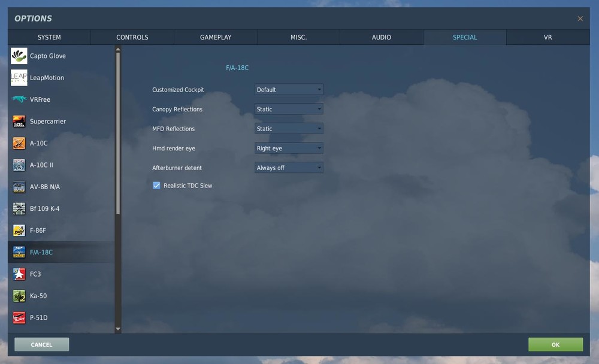Image resolution: width=599 pixels, height=364 pixels.
Task: Open the AV-8B N/A module icon
Action: 19,187
